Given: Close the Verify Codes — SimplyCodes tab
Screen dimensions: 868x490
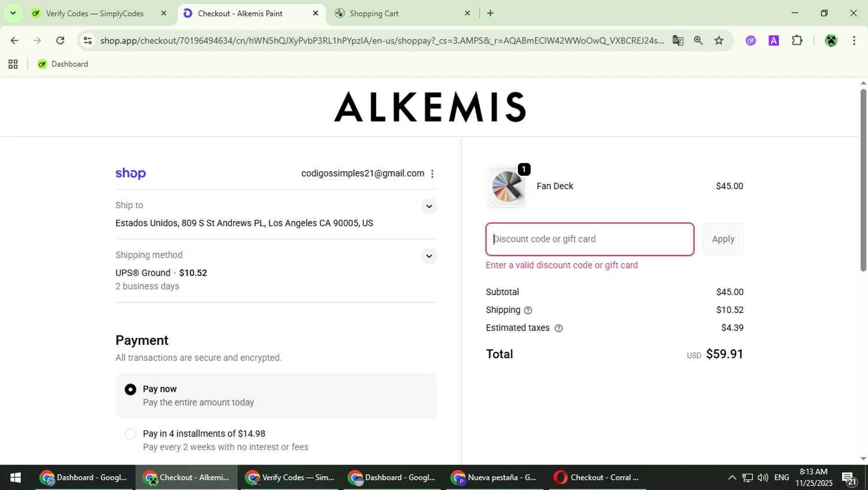Looking at the screenshot, I should (163, 13).
